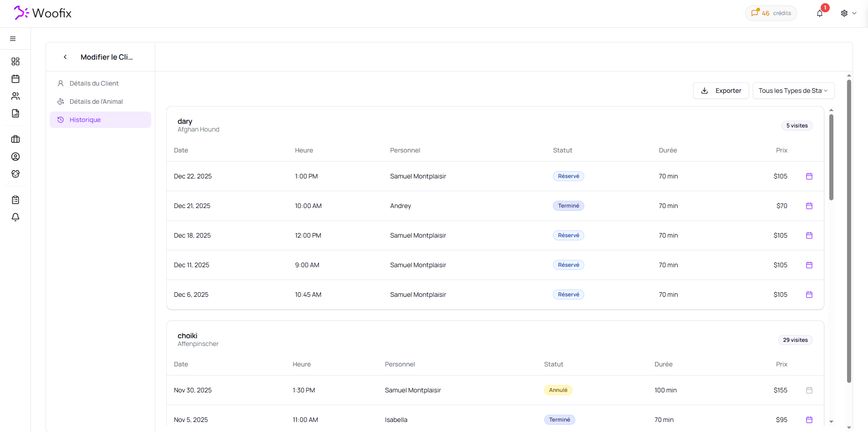Open the clipboard list icon in sidebar

(x=15, y=200)
